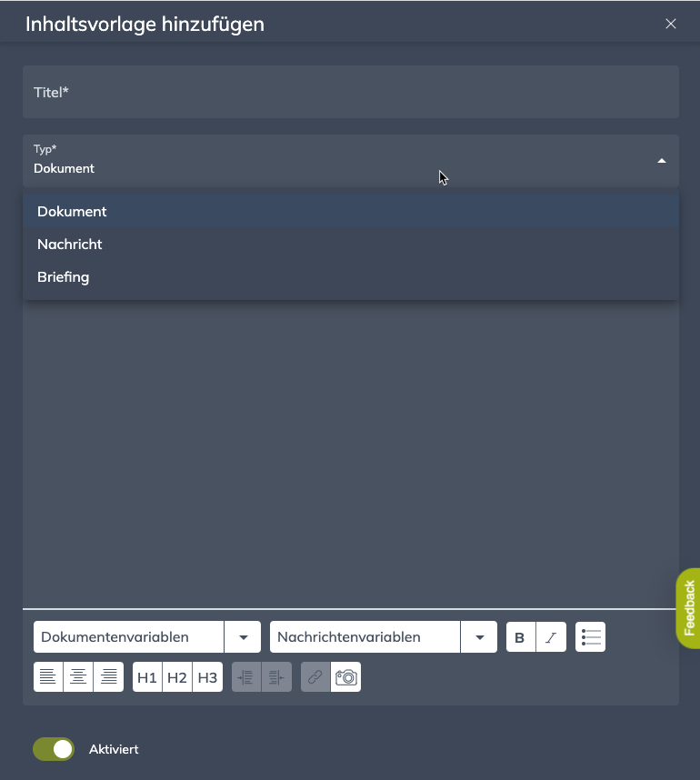Turn off the Aktiviert switch
This screenshot has height=780, width=700.
click(x=54, y=749)
